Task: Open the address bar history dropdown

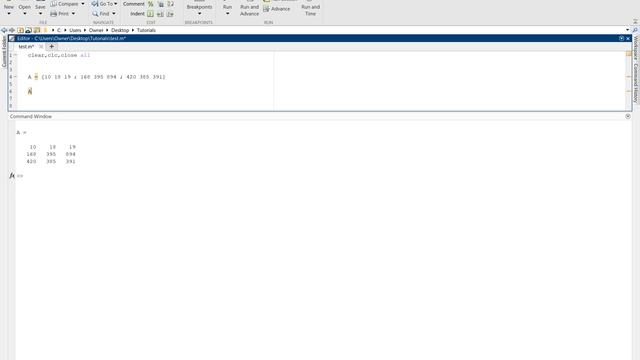Action: point(627,30)
